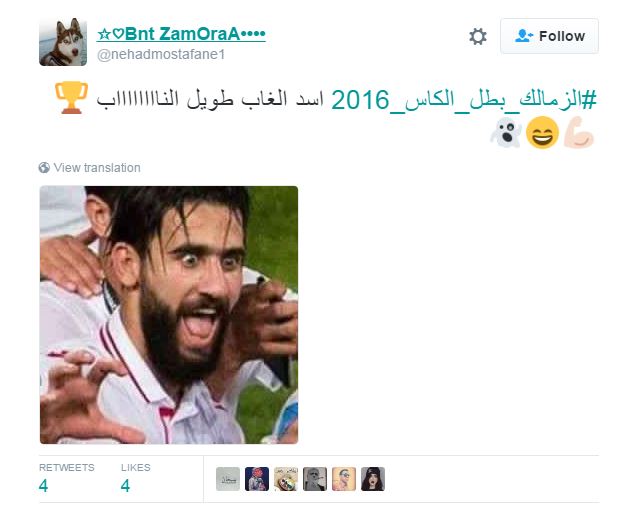
Task: Click the globe icon beside View translation
Action: (44, 168)
